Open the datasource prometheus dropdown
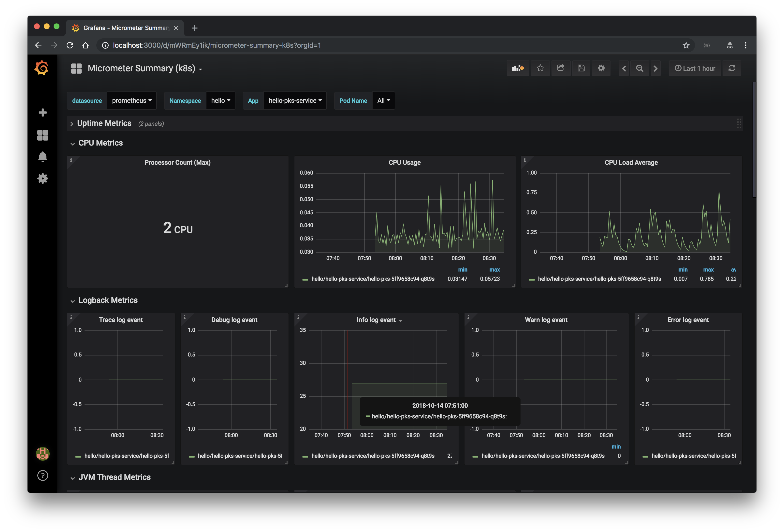The image size is (784, 532). pyautogui.click(x=131, y=101)
